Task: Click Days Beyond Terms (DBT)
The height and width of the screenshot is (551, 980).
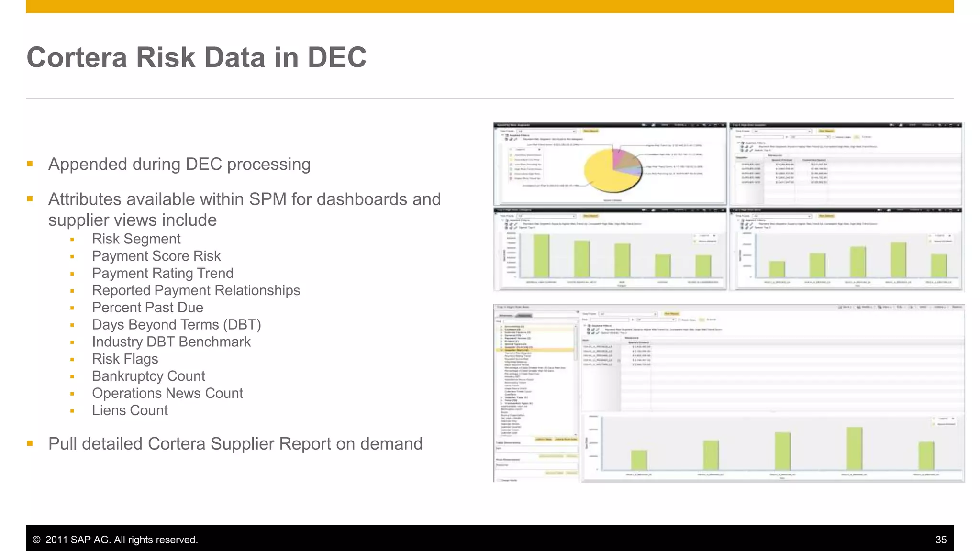Action: click(177, 325)
